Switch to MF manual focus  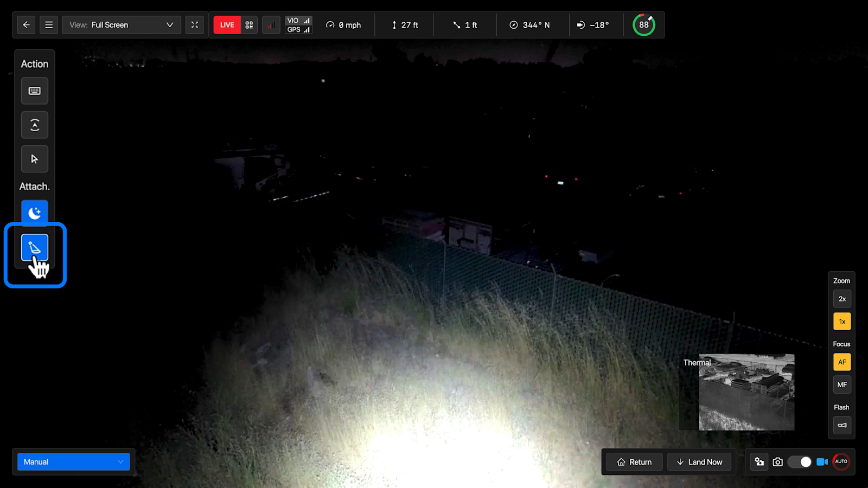tap(842, 385)
